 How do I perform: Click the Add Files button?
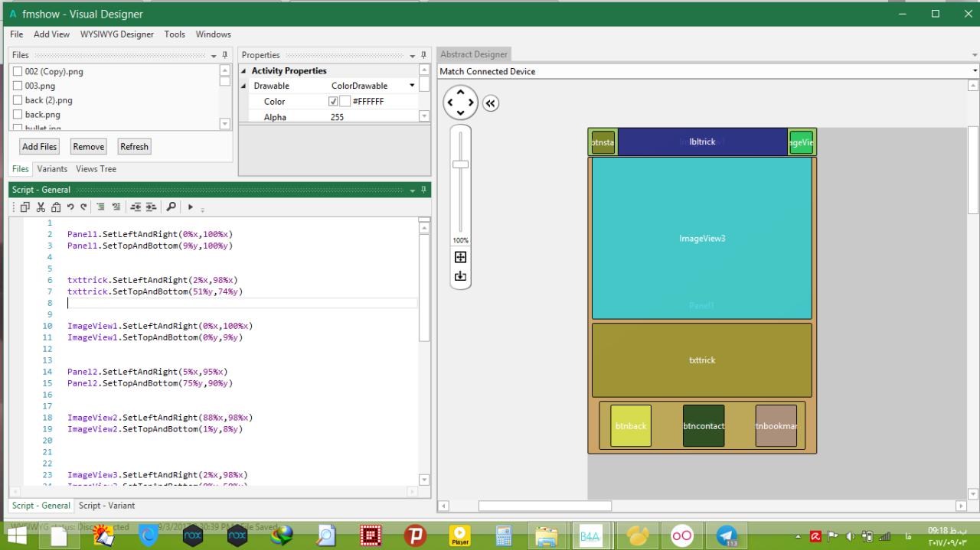click(x=39, y=147)
